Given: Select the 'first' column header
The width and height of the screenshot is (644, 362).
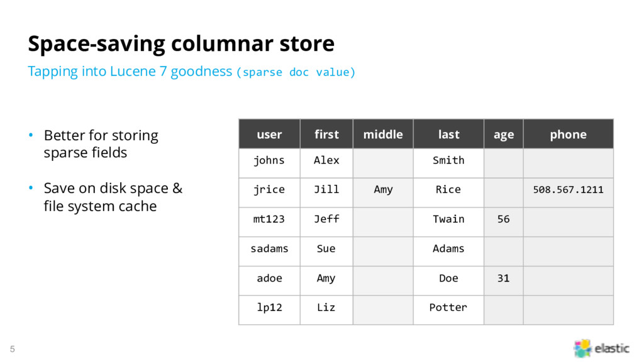Looking at the screenshot, I should pos(326,134).
